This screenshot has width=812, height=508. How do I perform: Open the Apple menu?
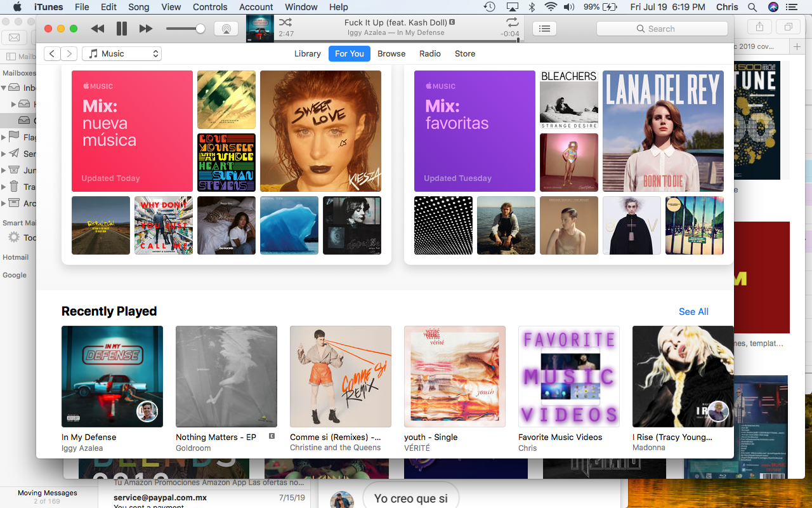coord(17,7)
